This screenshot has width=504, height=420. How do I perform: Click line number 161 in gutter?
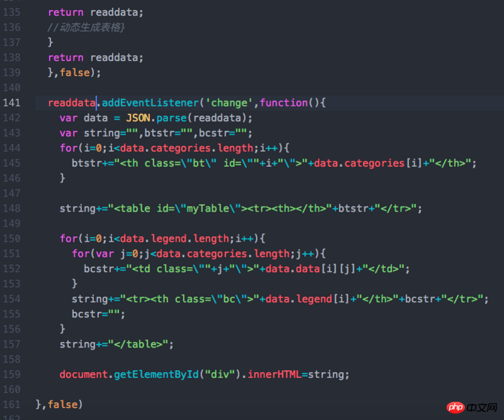pos(11,405)
